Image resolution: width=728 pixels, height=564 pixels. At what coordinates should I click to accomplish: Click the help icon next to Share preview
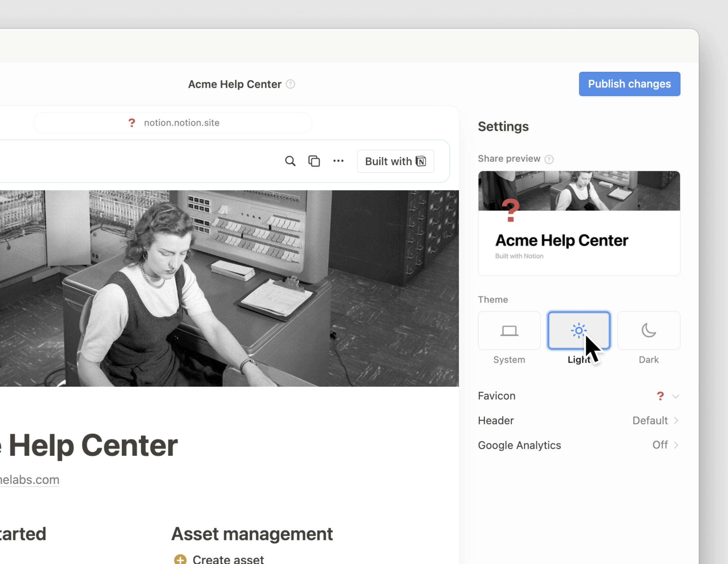(x=549, y=159)
